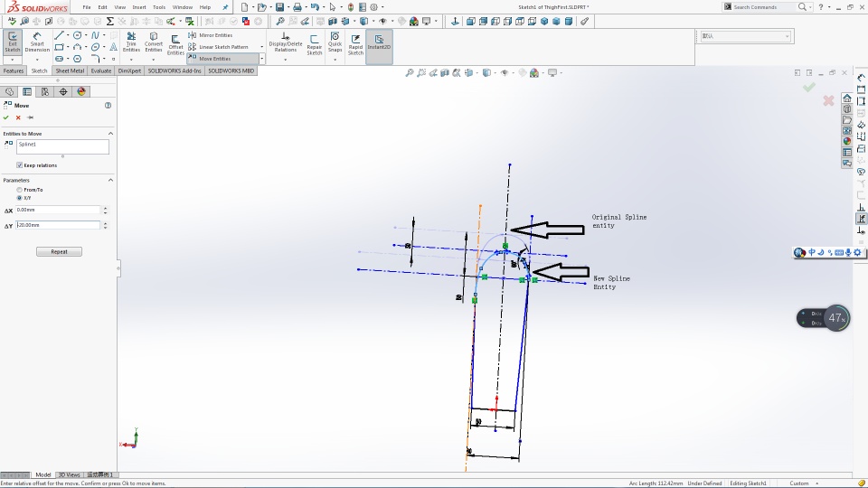
Task: Open the Insert menu
Action: click(x=139, y=7)
